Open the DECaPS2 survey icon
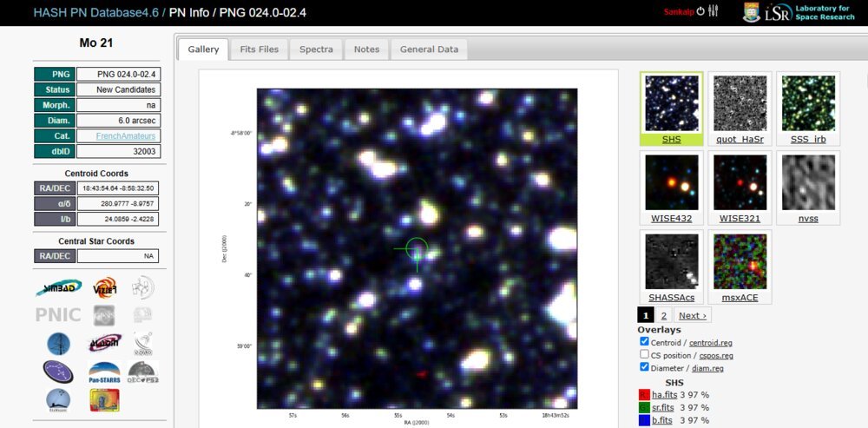 tap(143, 372)
